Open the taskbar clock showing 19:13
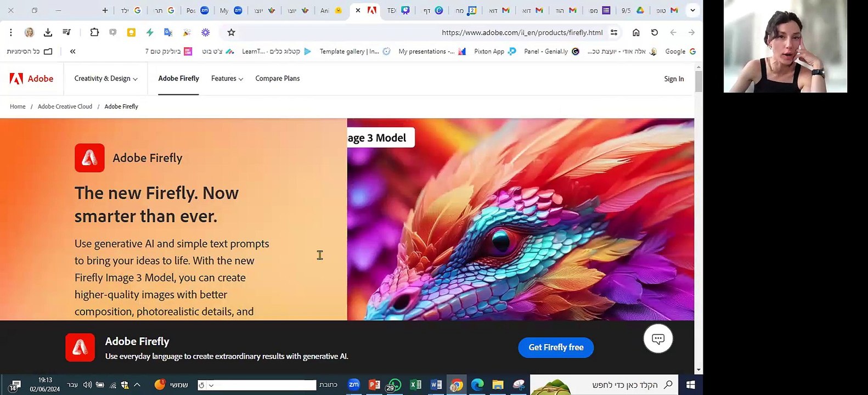The image size is (868, 395). tap(45, 385)
